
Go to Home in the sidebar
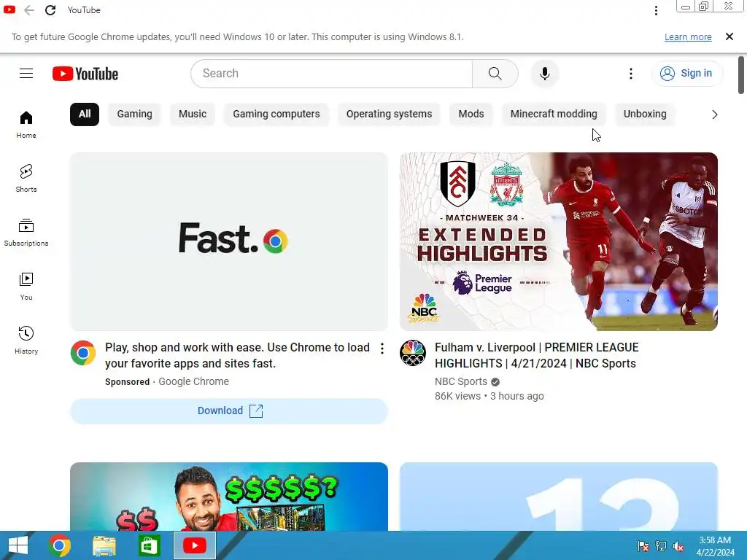(x=26, y=125)
